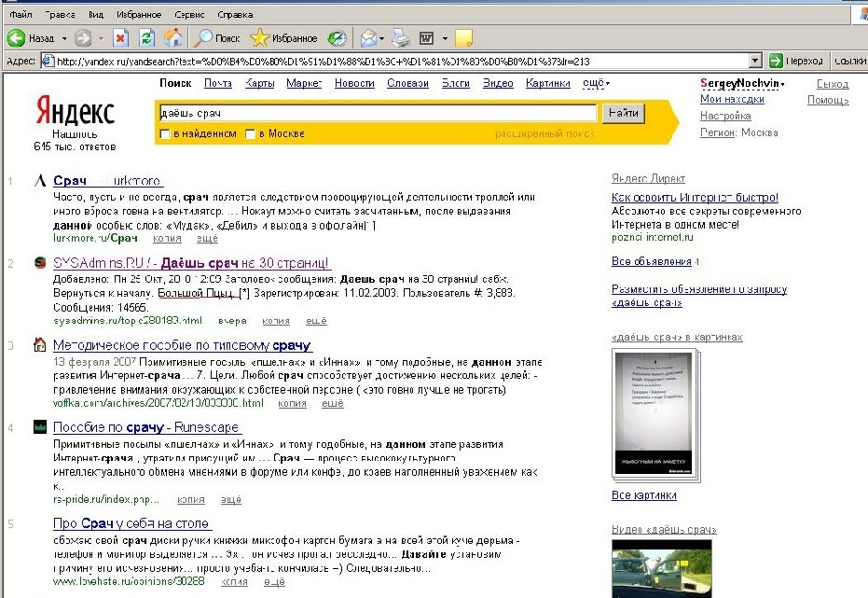Open "Методическое пособие по типовому срачу" result
The image size is (868, 598).
[x=183, y=345]
